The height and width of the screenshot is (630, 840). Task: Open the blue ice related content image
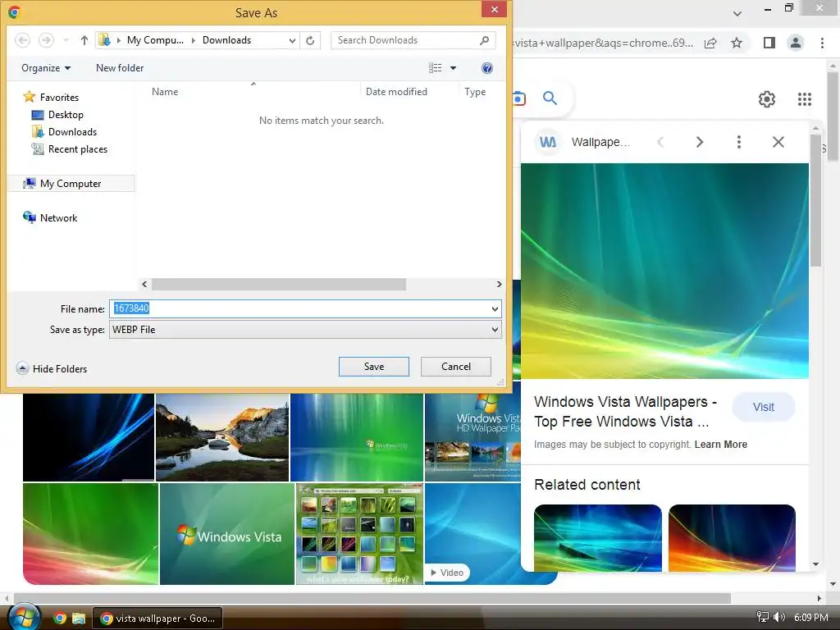click(x=598, y=538)
